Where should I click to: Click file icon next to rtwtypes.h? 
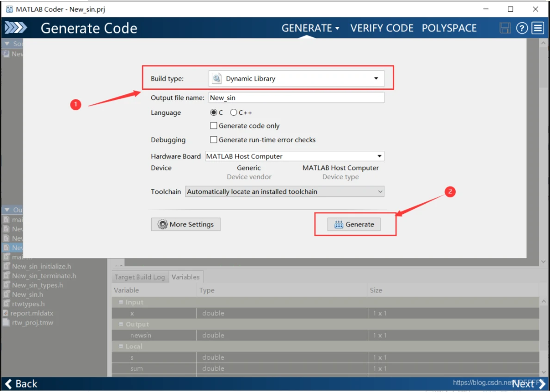click(x=6, y=304)
